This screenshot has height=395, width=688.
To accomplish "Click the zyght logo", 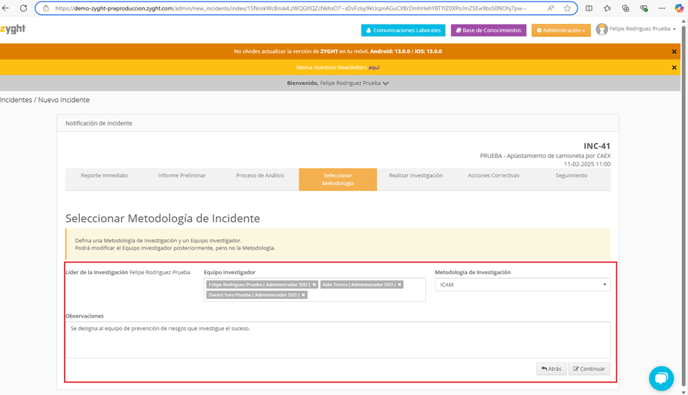I will [13, 29].
